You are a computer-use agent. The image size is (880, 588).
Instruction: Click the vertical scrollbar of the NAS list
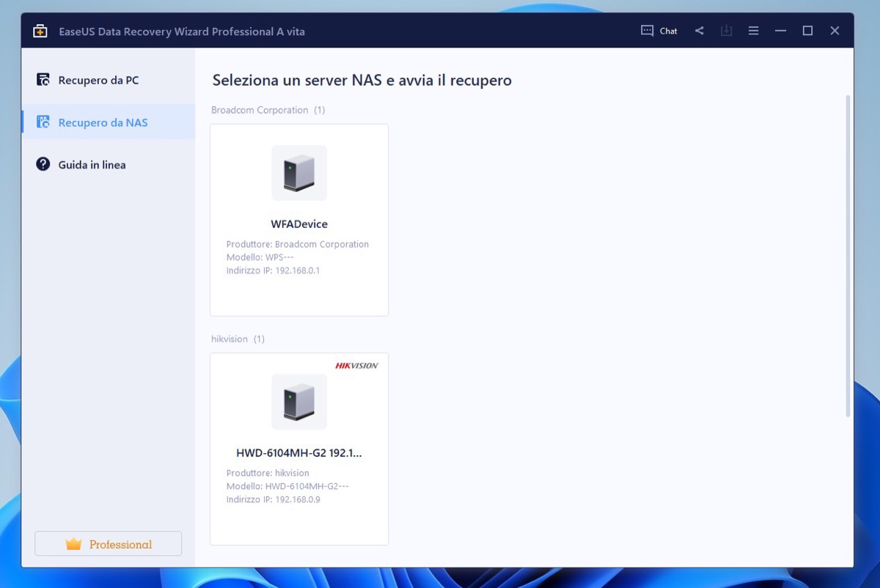click(x=848, y=257)
